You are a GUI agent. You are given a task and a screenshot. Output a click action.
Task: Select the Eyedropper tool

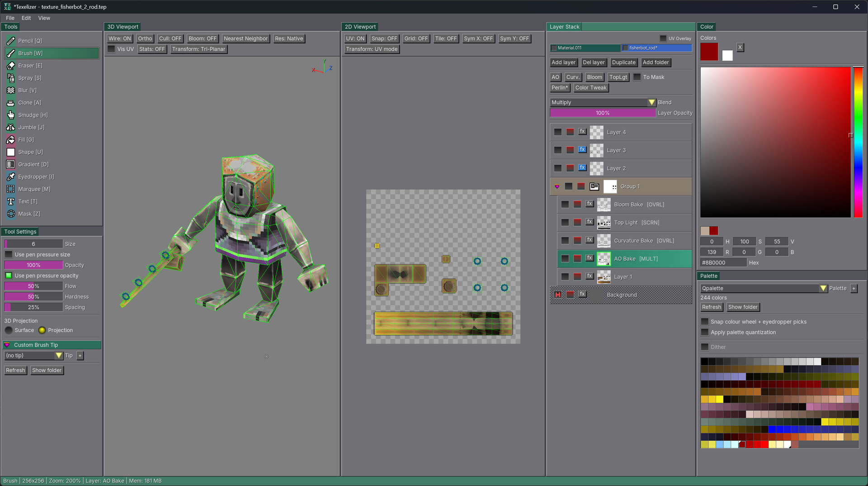point(52,177)
